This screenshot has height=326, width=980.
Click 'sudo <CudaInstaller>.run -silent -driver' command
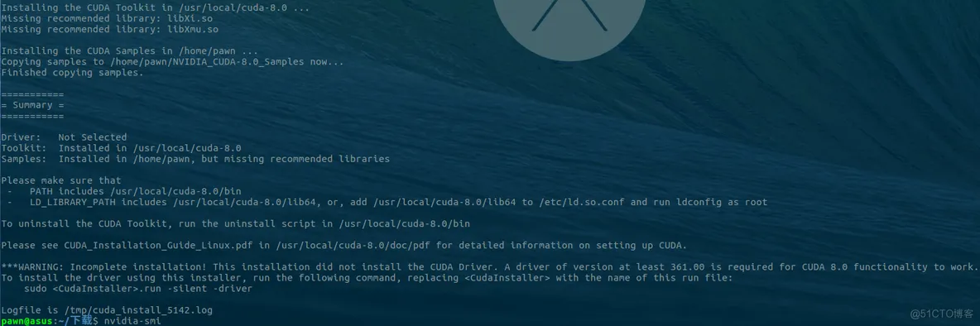[x=138, y=288]
